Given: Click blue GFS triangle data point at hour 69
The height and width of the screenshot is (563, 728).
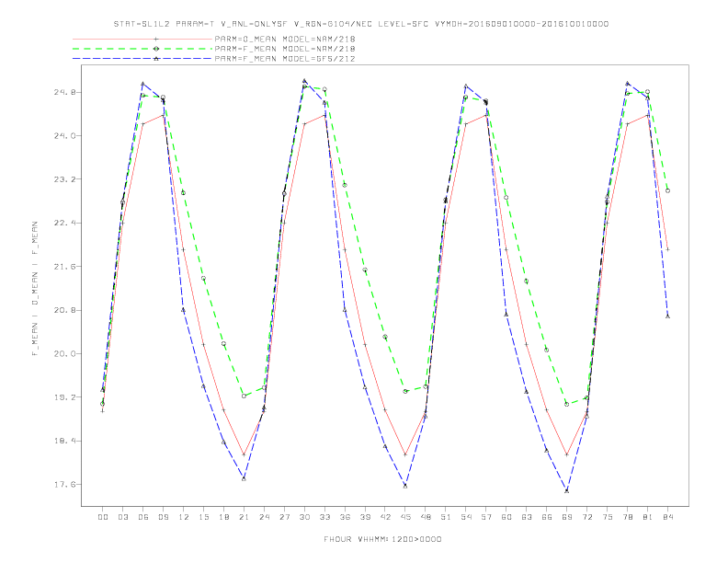Looking at the screenshot, I should click(x=567, y=490).
